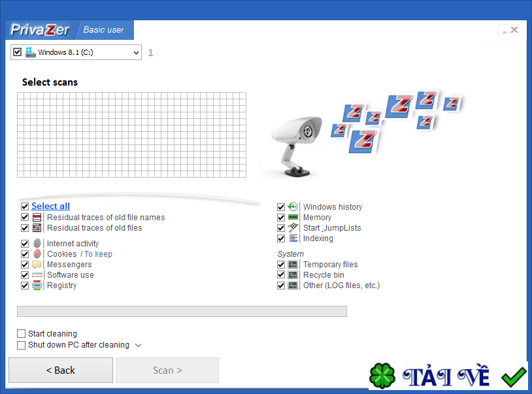Uncheck the Indexing checkbox
The image size is (532, 394).
click(x=281, y=238)
